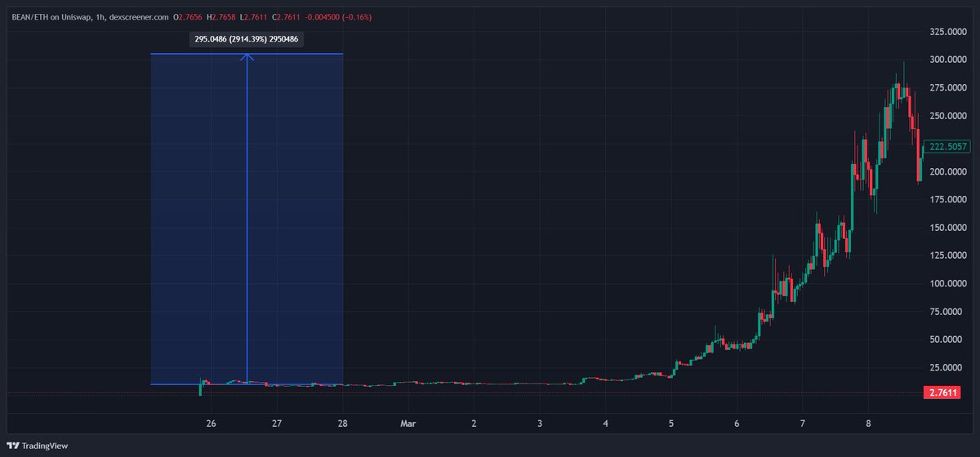Click the 1h interval label

(x=100, y=16)
